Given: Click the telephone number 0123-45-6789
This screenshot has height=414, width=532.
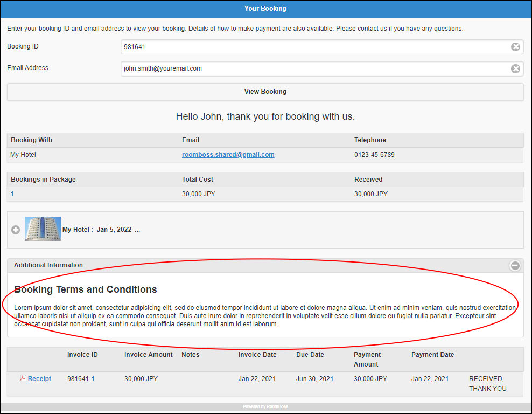Looking at the screenshot, I should coord(374,155).
